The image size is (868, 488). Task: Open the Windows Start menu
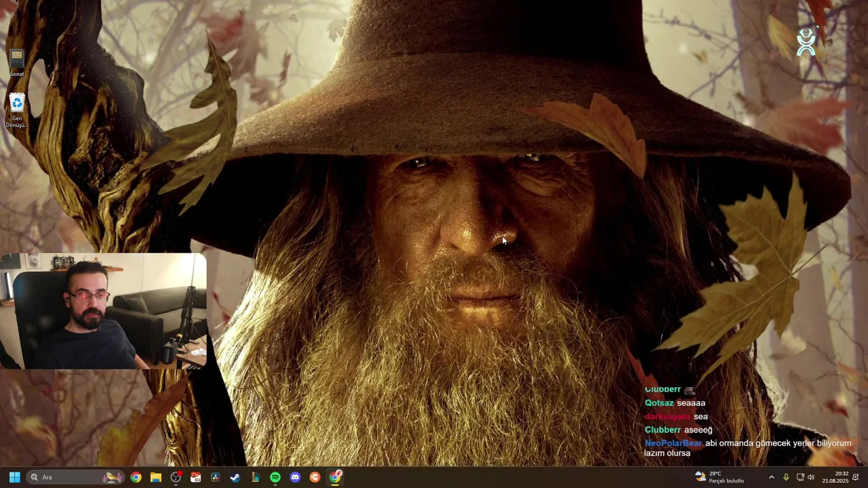[x=14, y=477]
